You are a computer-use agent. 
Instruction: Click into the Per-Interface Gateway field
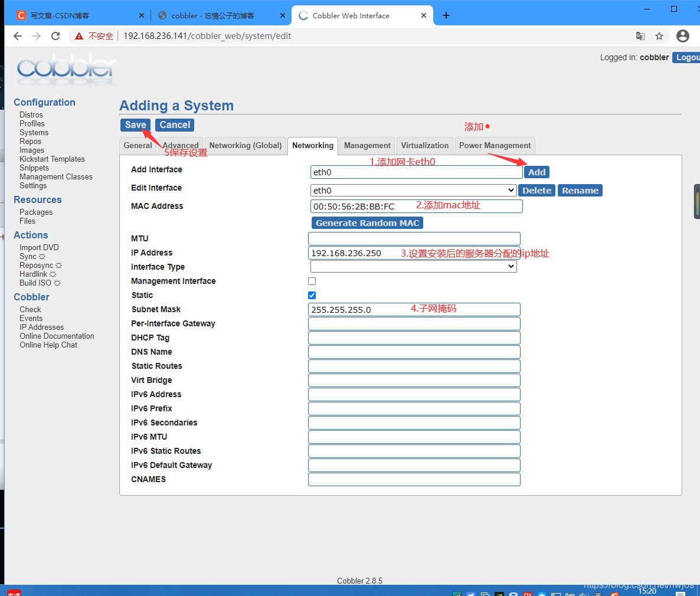pos(414,324)
